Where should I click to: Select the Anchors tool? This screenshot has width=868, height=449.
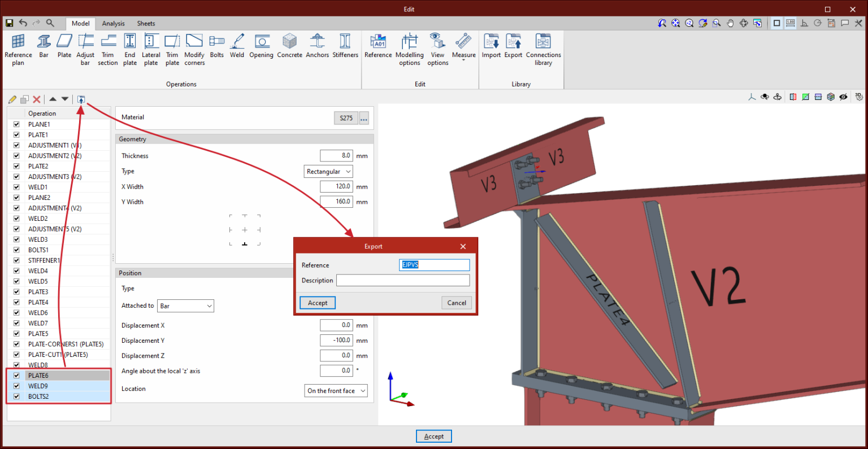318,46
